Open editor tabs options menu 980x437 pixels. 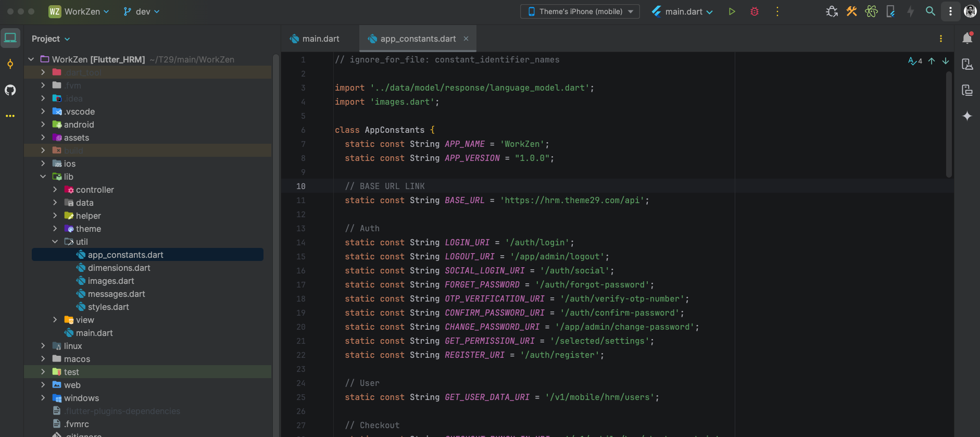(x=941, y=39)
